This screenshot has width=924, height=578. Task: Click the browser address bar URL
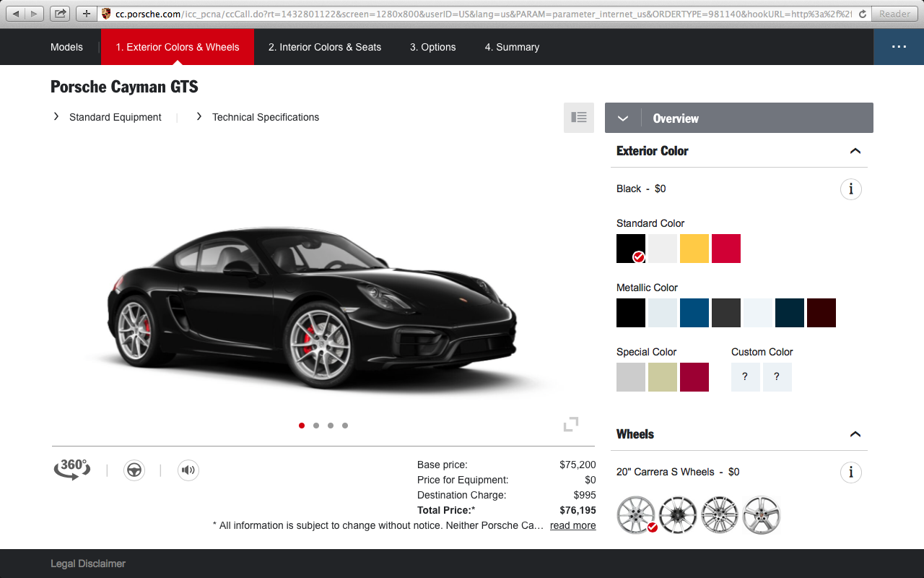click(484, 14)
